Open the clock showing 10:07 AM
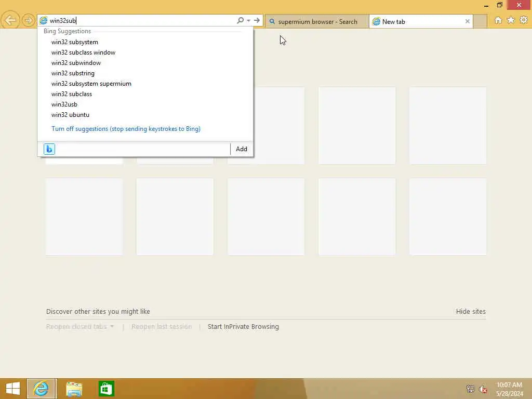This screenshot has width=532, height=399. 509,389
